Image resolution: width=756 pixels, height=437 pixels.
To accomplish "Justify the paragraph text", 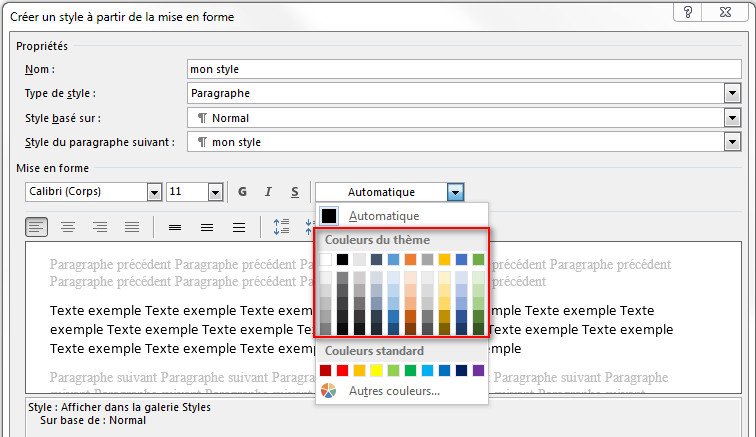I will [131, 228].
